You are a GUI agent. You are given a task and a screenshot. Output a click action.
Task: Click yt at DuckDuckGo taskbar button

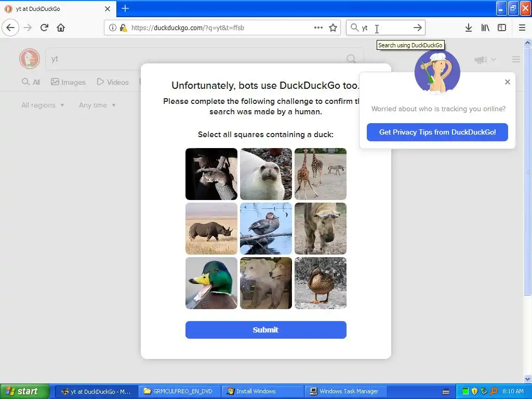pos(96,391)
